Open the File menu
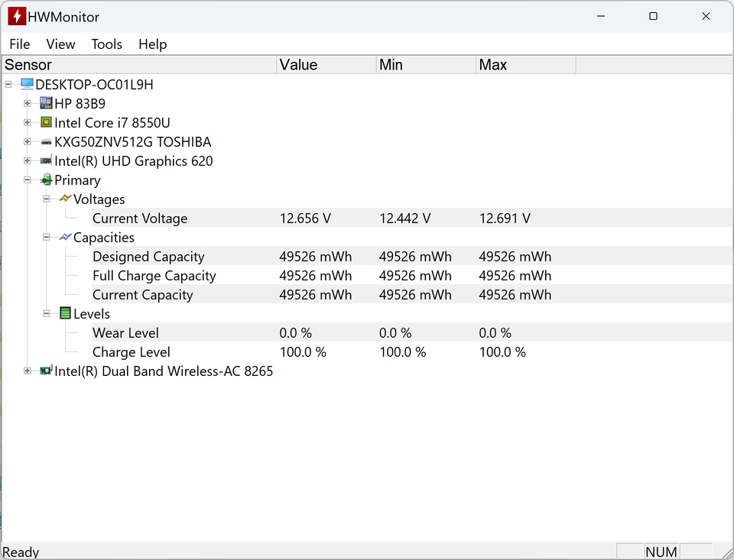Image resolution: width=734 pixels, height=560 pixels. [20, 44]
